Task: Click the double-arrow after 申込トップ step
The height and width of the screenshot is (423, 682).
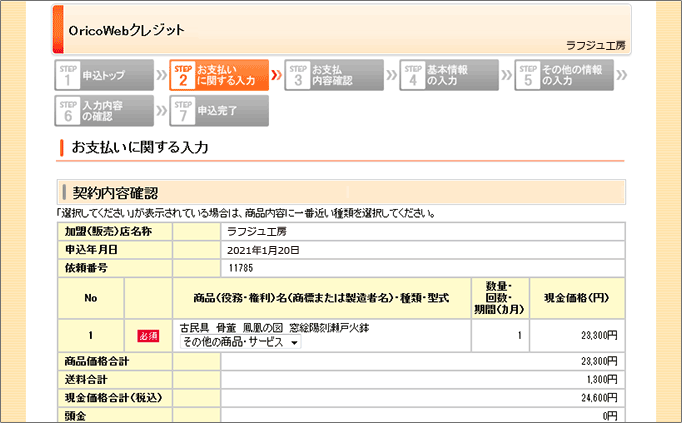Action: click(161, 76)
